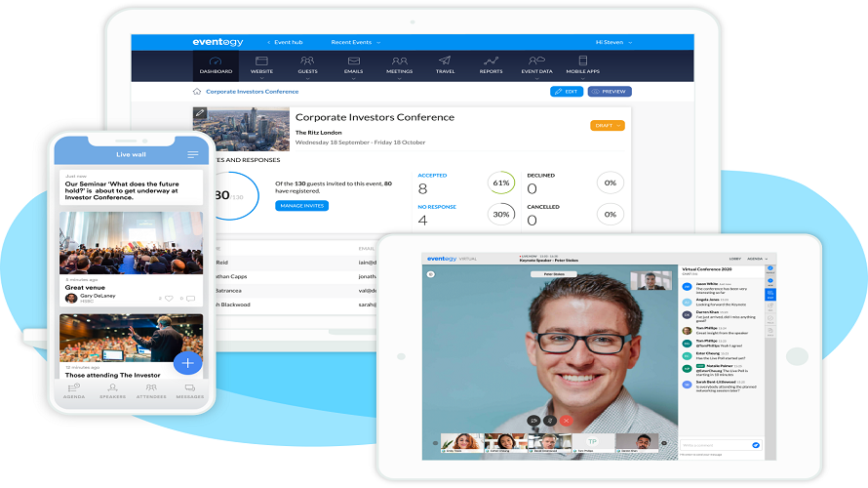This screenshot has width=868, height=488.
Task: Switch to the Attendees tab on phone
Action: pyautogui.click(x=151, y=391)
